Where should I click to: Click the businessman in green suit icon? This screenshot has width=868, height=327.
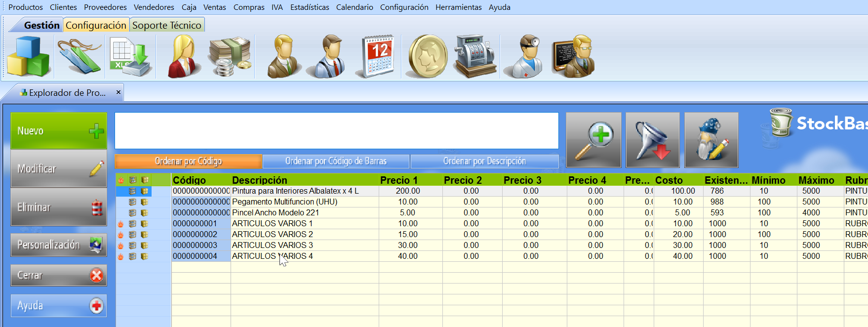tap(284, 57)
